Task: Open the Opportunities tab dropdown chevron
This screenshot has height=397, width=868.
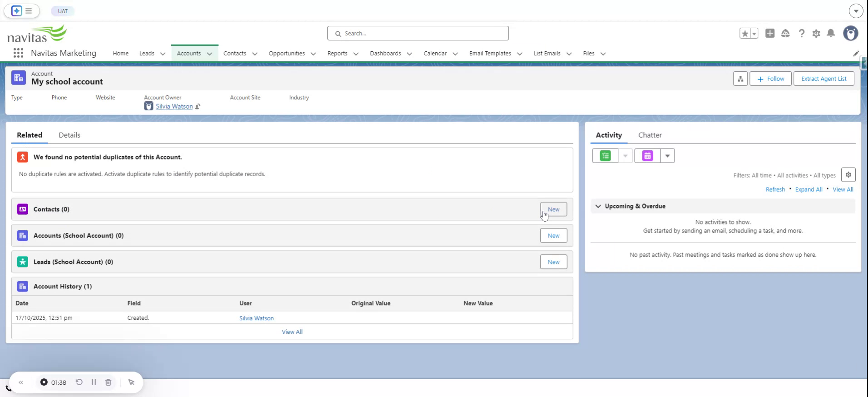Action: [x=313, y=54]
